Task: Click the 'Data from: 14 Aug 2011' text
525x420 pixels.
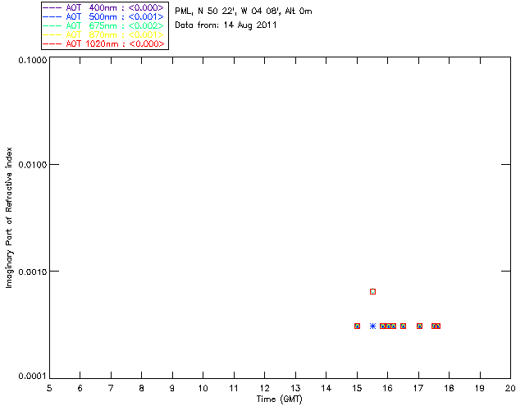Action: coord(226,25)
